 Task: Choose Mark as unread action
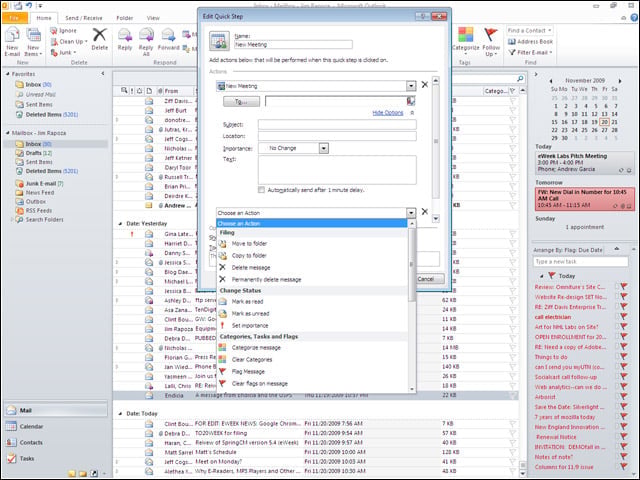point(312,313)
